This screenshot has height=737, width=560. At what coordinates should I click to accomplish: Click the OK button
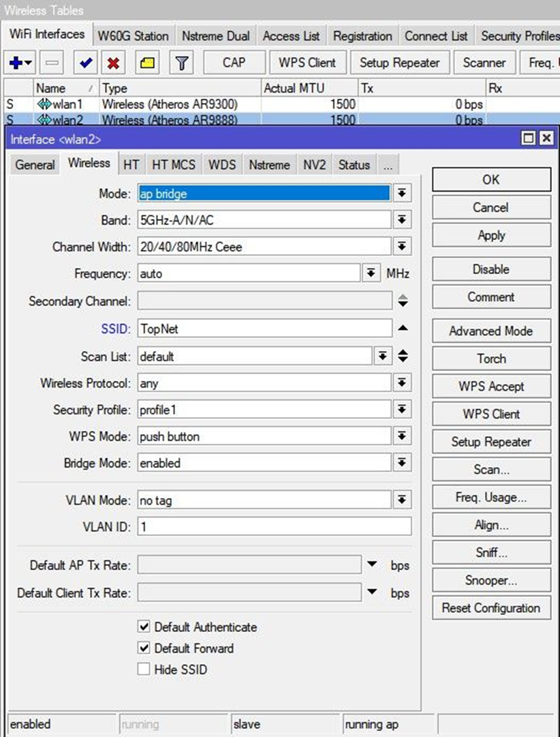[x=491, y=179]
